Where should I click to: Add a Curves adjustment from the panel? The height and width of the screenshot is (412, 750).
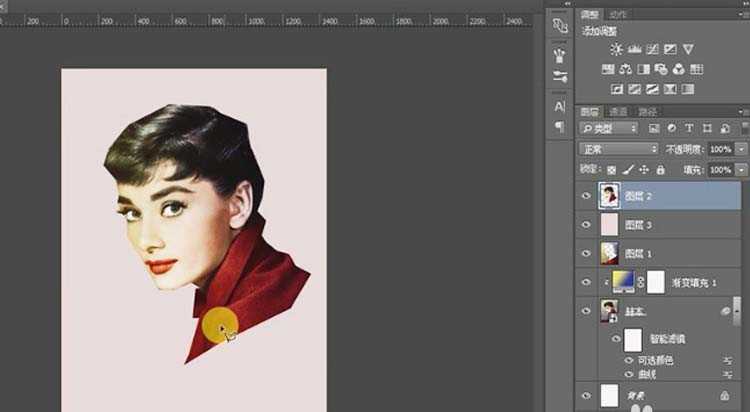click(x=652, y=49)
